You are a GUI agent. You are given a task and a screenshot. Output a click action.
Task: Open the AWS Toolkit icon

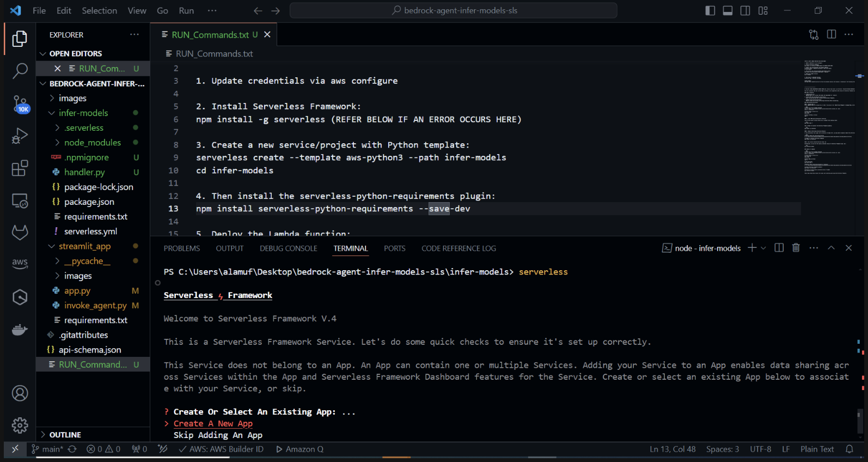point(20,263)
